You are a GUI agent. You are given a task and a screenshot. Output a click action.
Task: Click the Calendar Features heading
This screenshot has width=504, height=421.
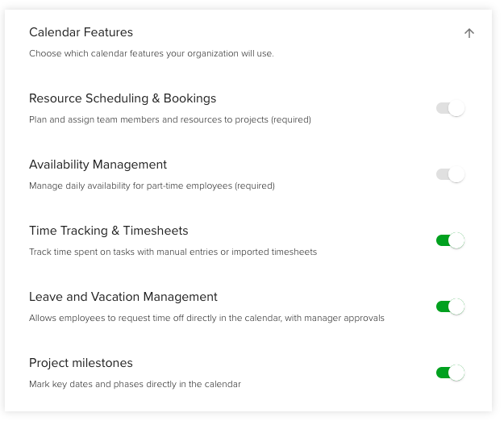point(81,32)
